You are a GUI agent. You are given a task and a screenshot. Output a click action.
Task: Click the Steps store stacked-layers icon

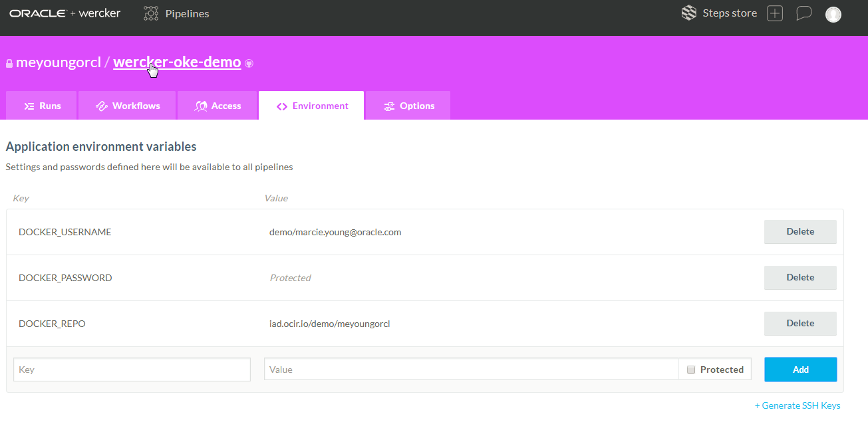(x=689, y=13)
